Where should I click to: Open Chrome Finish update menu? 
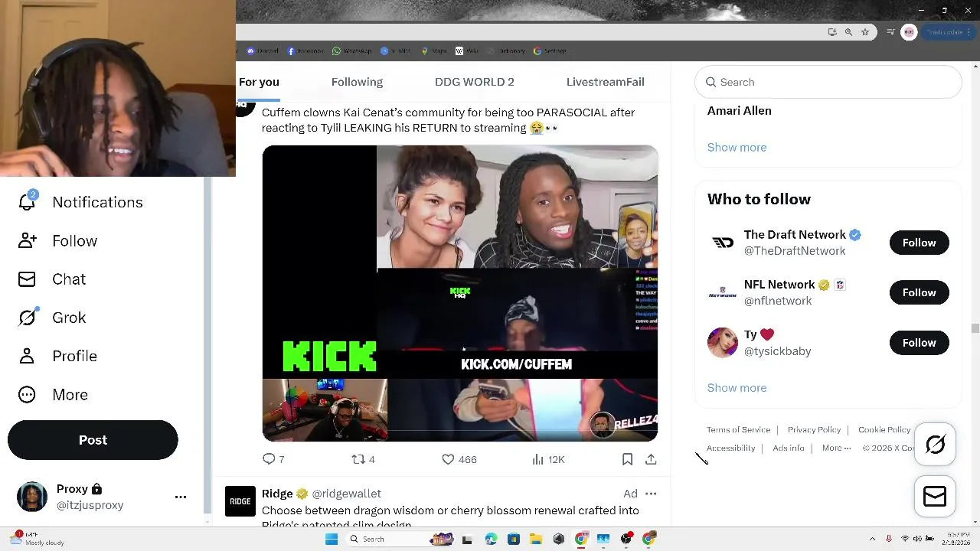949,32
